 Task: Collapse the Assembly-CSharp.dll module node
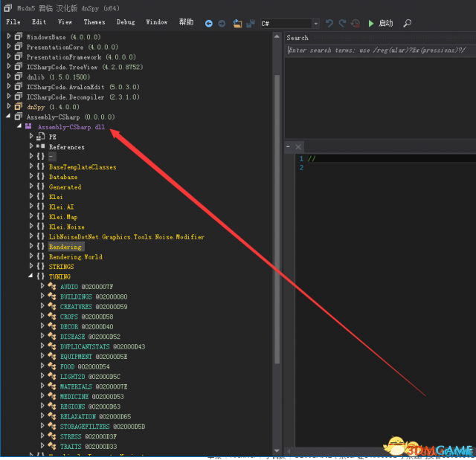pyautogui.click(x=19, y=126)
